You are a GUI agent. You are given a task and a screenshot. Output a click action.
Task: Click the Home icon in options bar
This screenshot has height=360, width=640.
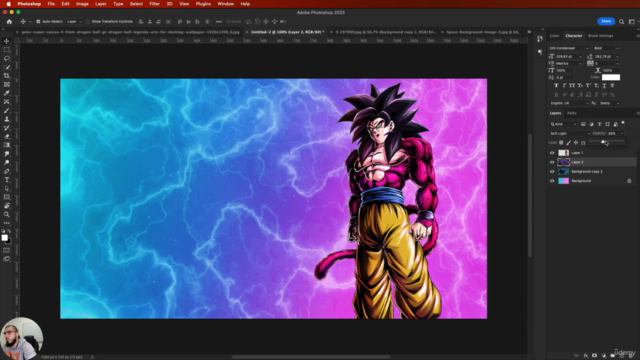[9, 22]
